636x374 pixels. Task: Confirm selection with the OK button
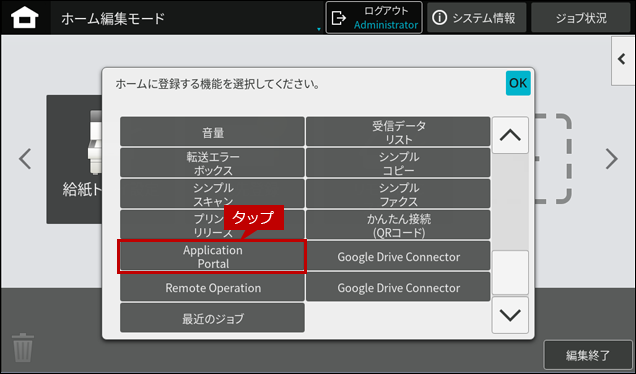518,83
